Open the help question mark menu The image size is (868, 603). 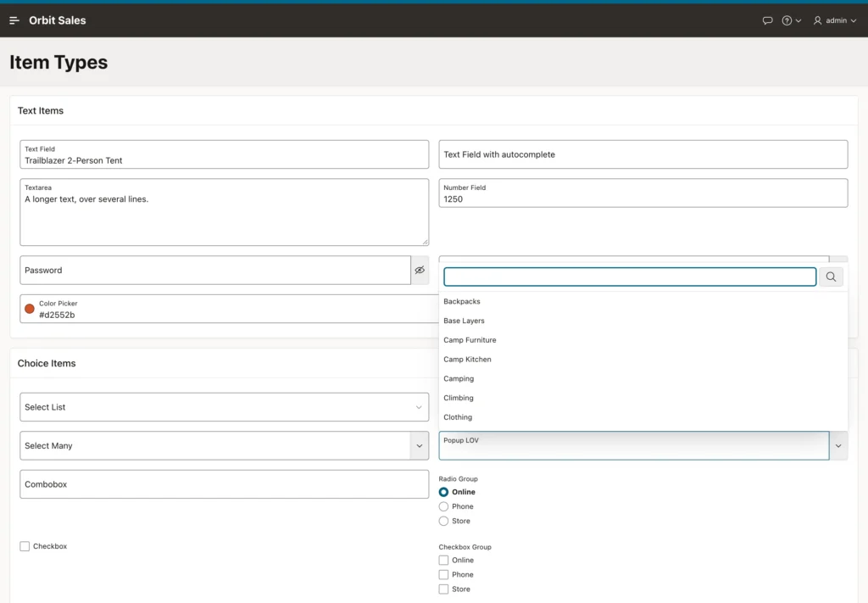(x=791, y=20)
